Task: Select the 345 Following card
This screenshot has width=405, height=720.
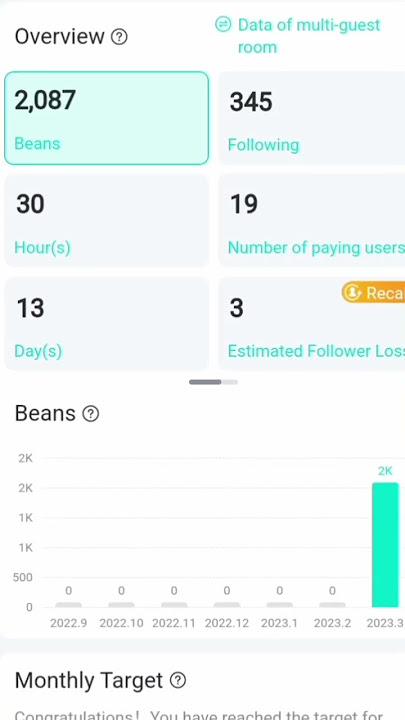Action: pos(312,118)
